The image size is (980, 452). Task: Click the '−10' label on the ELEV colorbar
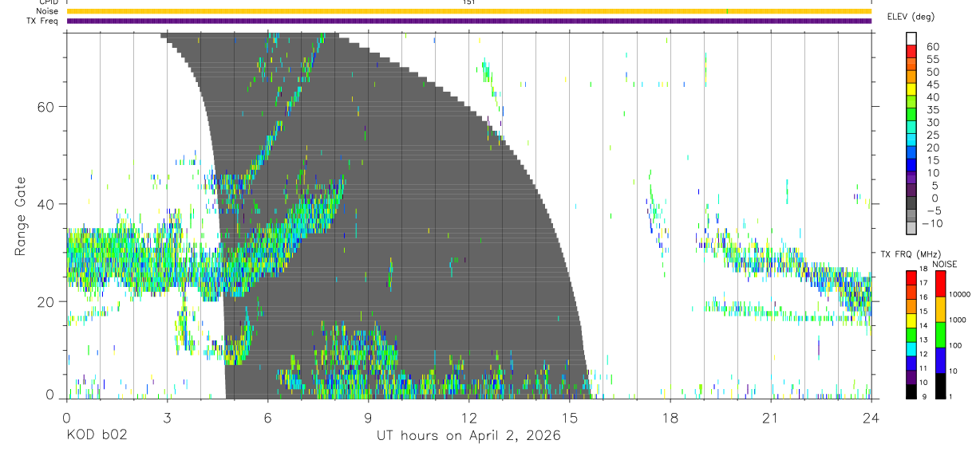(932, 224)
